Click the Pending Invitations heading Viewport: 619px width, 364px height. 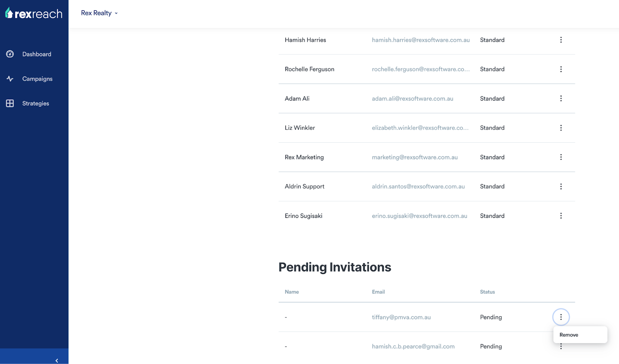pyautogui.click(x=335, y=267)
